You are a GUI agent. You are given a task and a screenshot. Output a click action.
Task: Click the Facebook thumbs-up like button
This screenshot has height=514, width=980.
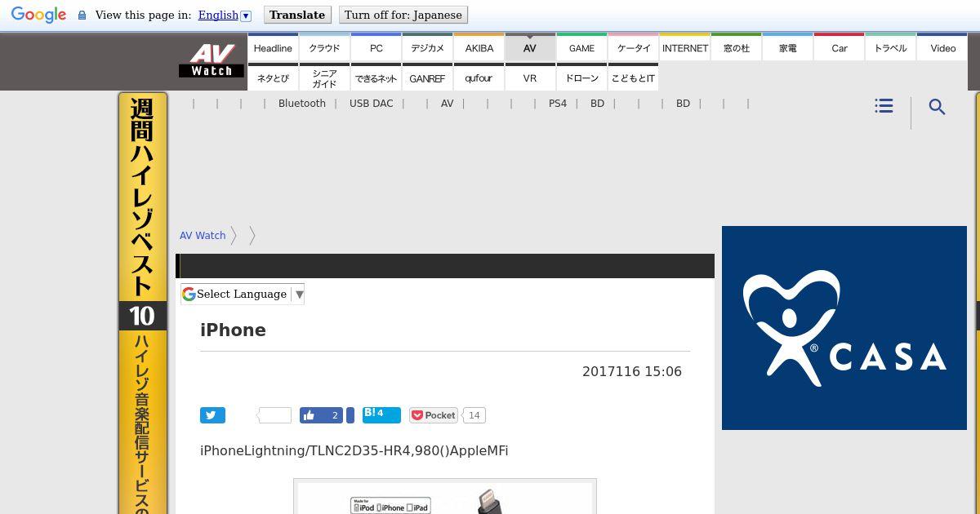(321, 415)
